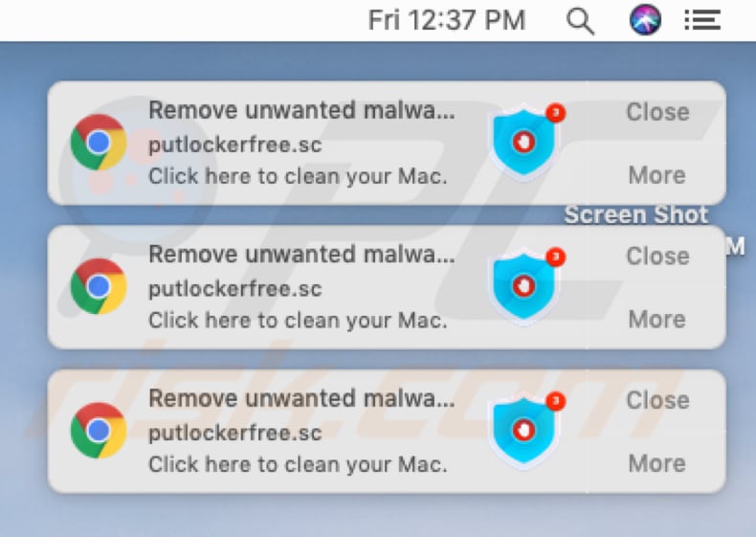Screen dimensions: 756x537
Task: Click the menu bar clock showing Fri 12:37 PM
Action: point(447,21)
